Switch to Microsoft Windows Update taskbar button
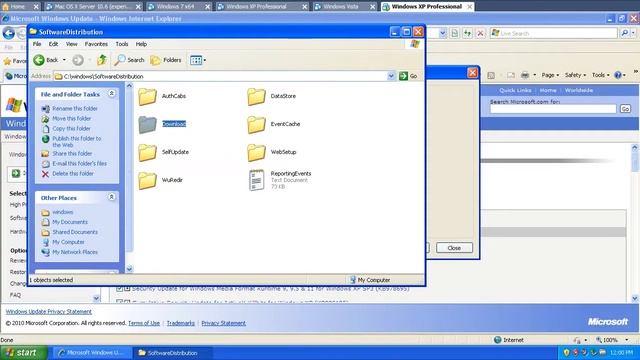The image size is (640, 360). (x=92, y=353)
